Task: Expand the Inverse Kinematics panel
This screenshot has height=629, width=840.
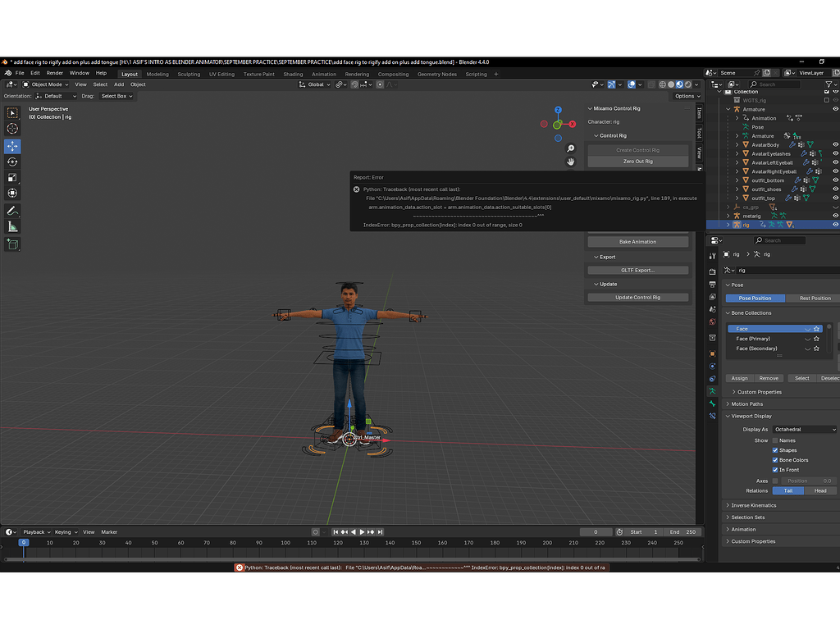Action: pyautogui.click(x=753, y=505)
